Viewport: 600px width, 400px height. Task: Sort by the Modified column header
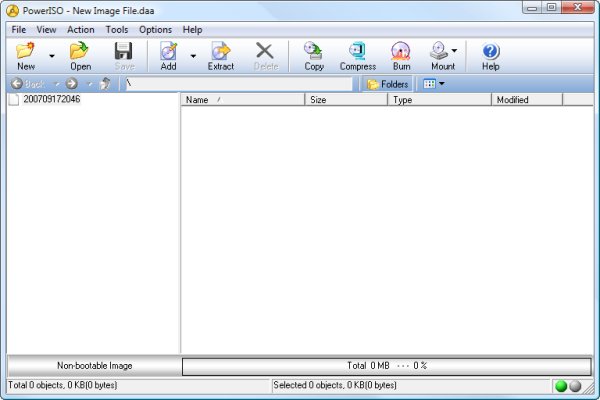tap(527, 100)
